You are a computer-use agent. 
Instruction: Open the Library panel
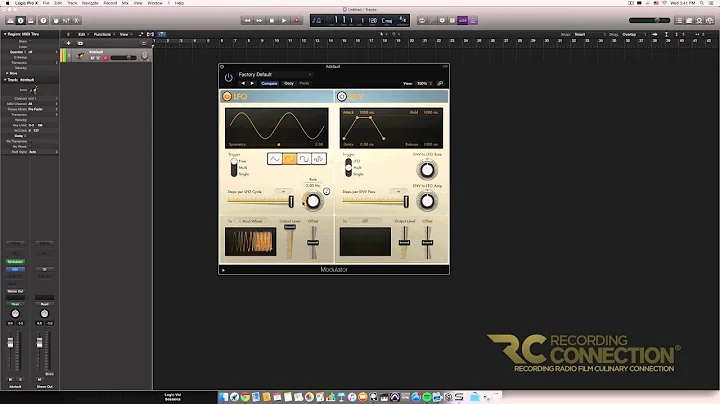10,20
